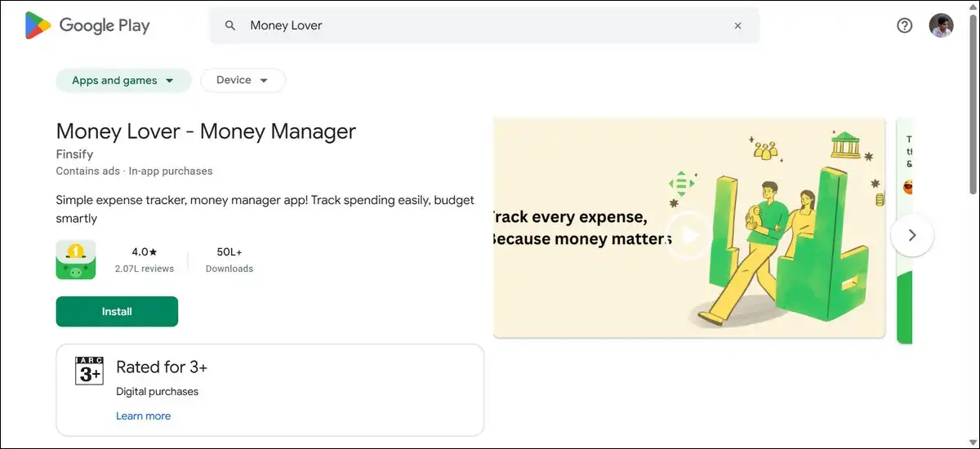Viewport: 980px width, 449px height.
Task: Click the app description text
Action: coord(265,209)
